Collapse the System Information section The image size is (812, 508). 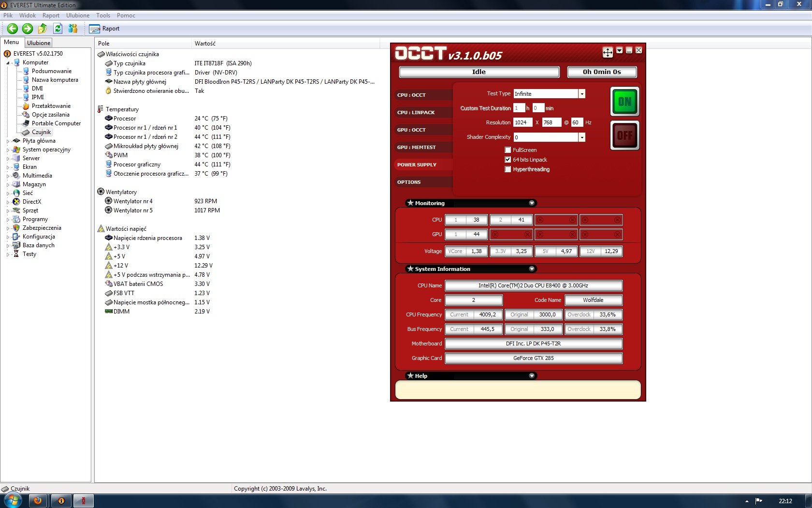tap(532, 269)
